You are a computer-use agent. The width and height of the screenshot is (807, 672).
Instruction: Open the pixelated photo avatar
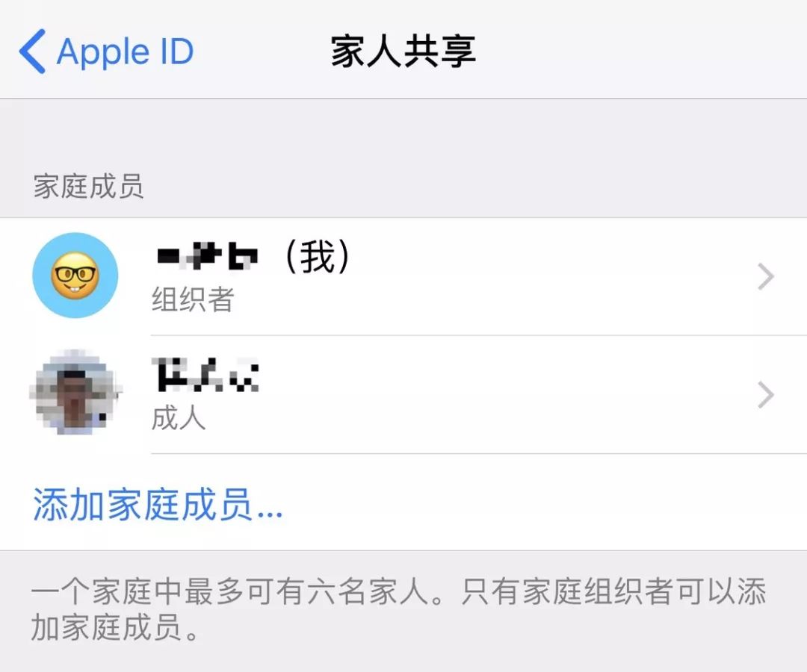pos(75,393)
